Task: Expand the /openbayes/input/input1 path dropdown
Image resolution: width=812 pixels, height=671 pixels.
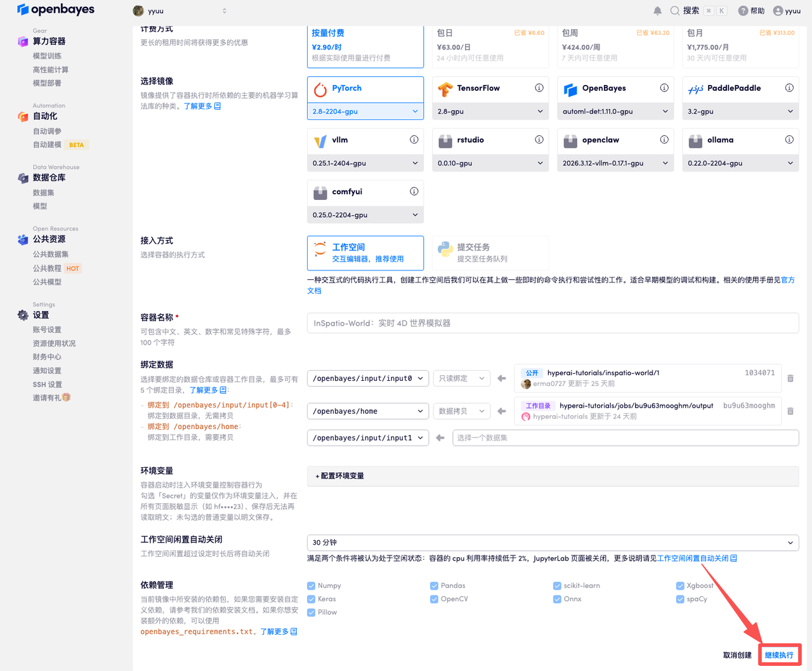Action: [x=368, y=438]
